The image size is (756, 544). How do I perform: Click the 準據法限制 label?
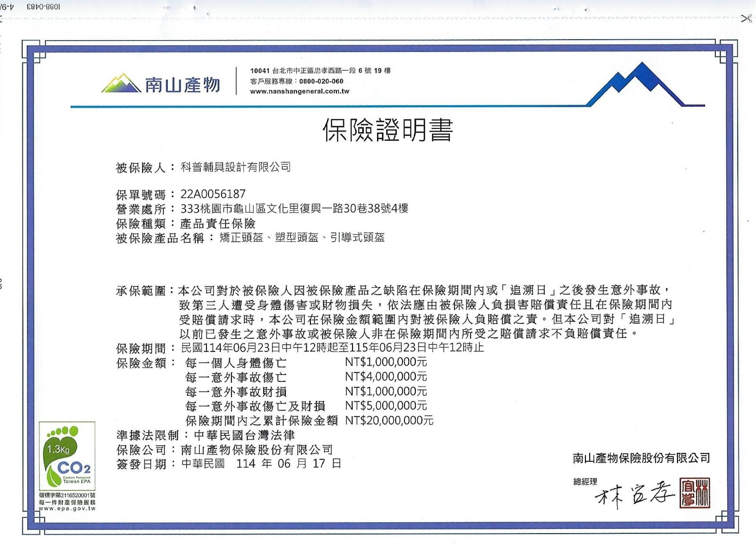tap(147, 435)
